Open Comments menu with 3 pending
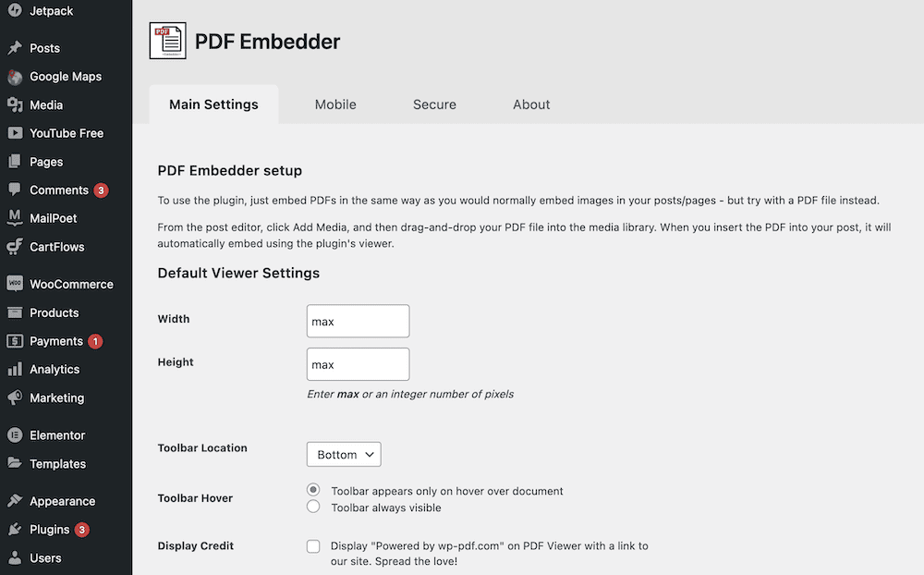Viewport: 924px width, 575px height. 59,190
